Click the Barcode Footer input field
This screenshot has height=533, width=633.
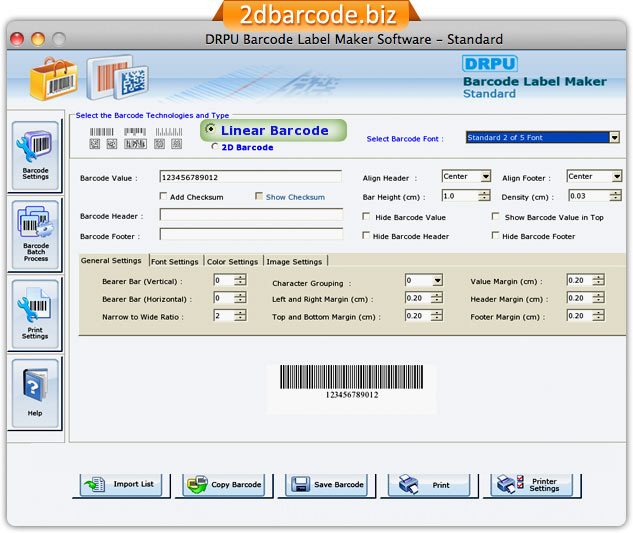[251, 234]
